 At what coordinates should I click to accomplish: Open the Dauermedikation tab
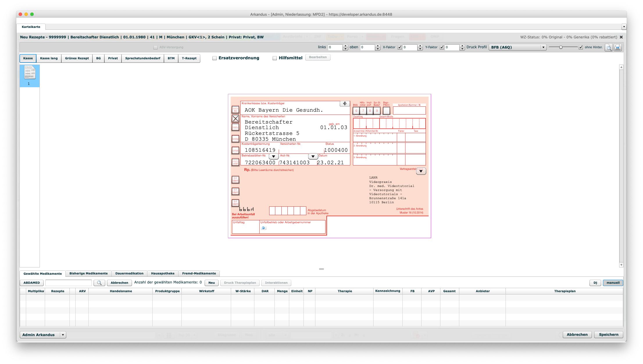click(x=129, y=274)
